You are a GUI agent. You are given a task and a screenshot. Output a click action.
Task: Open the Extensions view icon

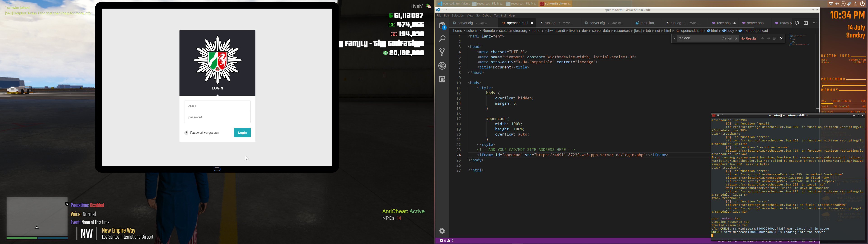(442, 79)
